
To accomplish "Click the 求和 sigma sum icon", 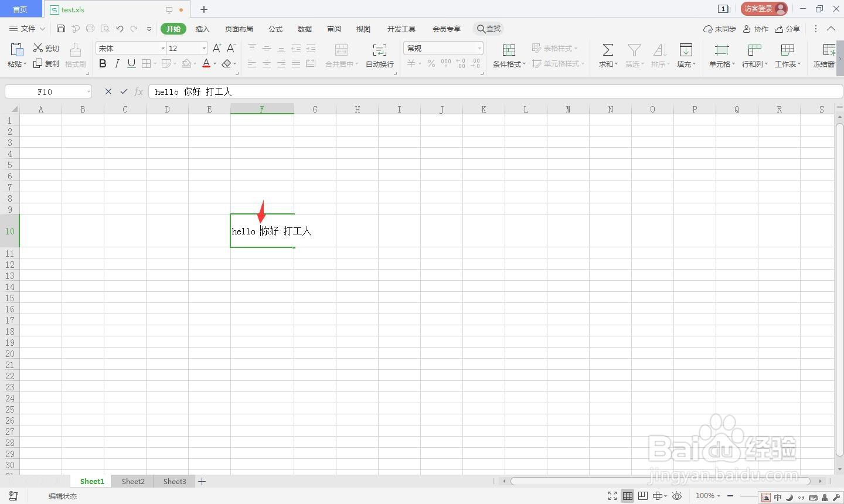I will pos(608,50).
